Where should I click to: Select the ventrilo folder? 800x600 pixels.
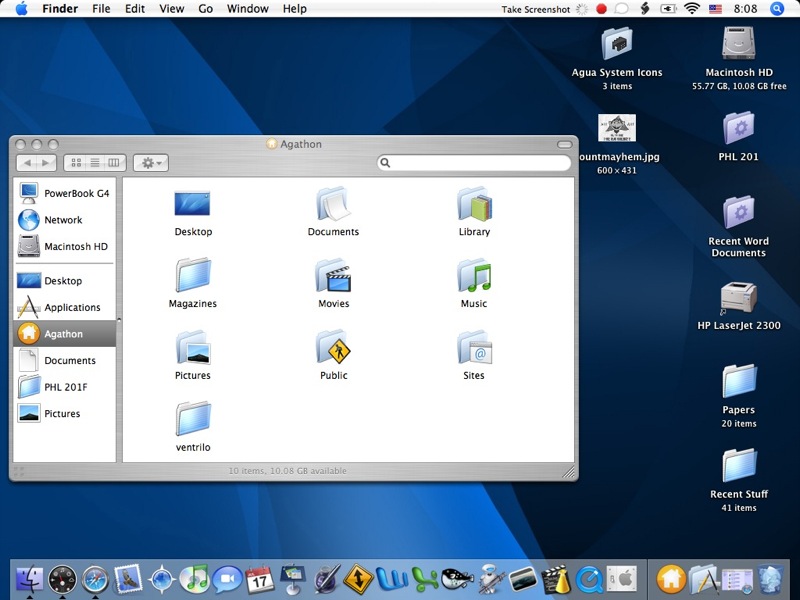(192, 419)
